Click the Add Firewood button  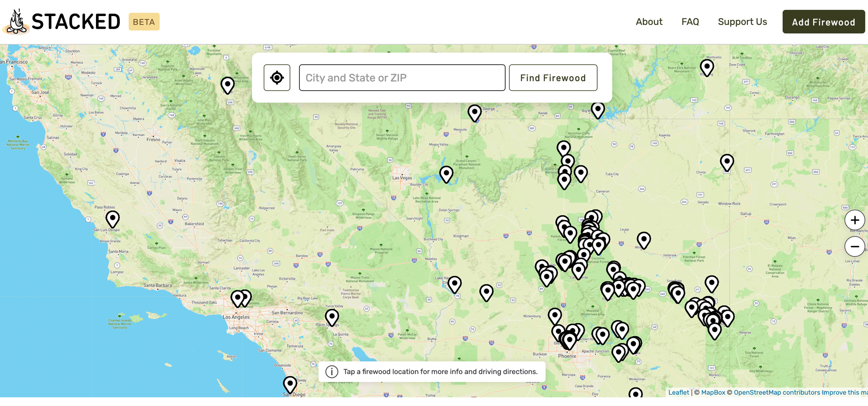coord(823,22)
